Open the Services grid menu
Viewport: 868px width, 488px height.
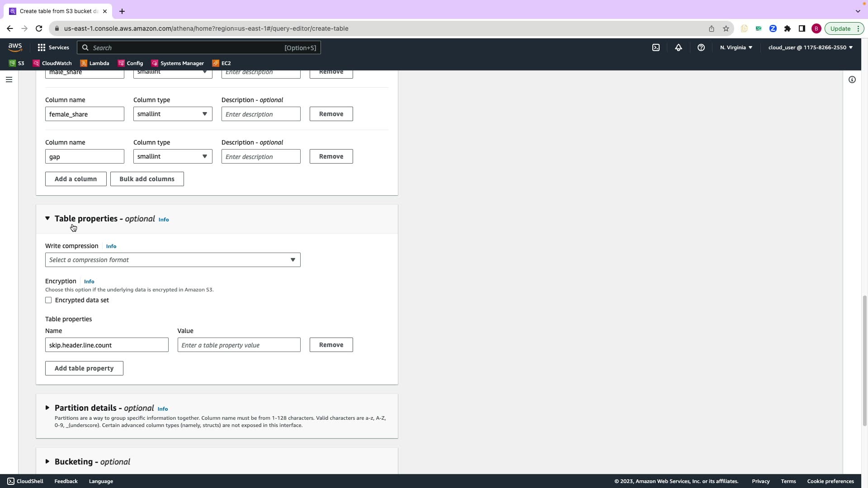(x=53, y=47)
